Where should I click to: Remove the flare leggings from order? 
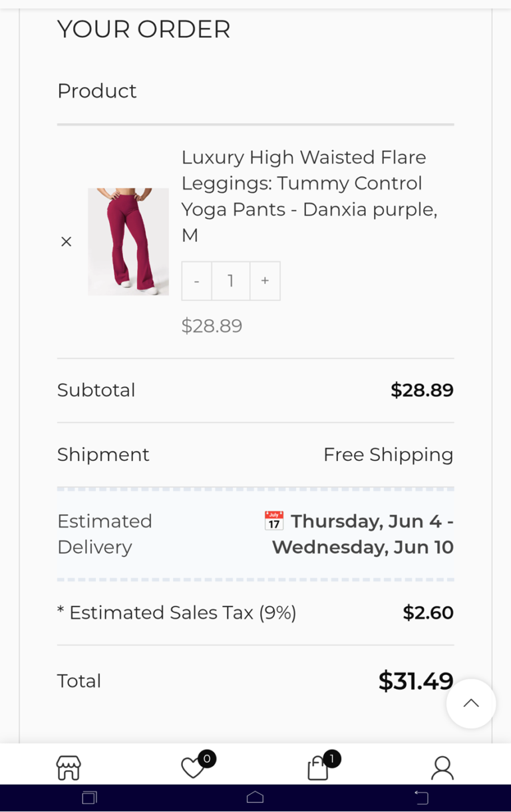click(66, 242)
